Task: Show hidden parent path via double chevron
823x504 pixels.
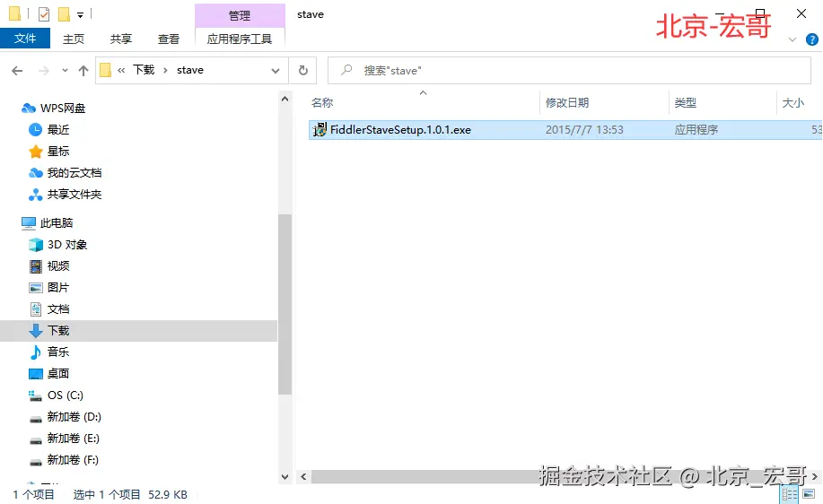Action: 121,70
